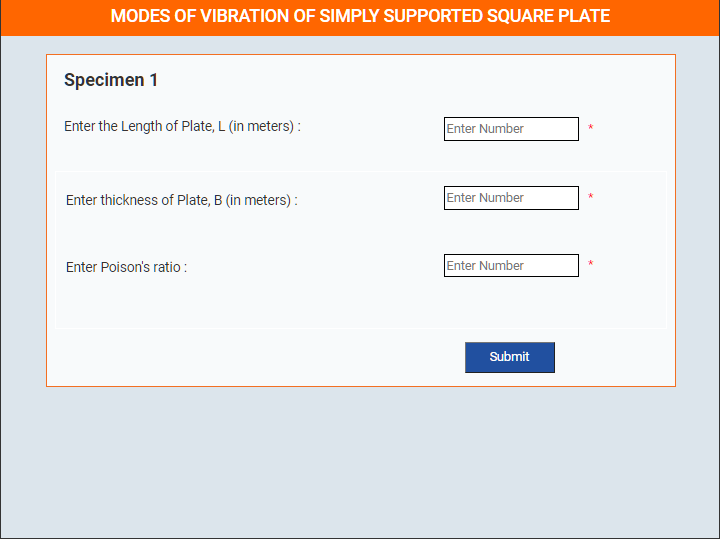
Task: Click the red asterisk beside Poison's ratio field
Action: tap(590, 263)
